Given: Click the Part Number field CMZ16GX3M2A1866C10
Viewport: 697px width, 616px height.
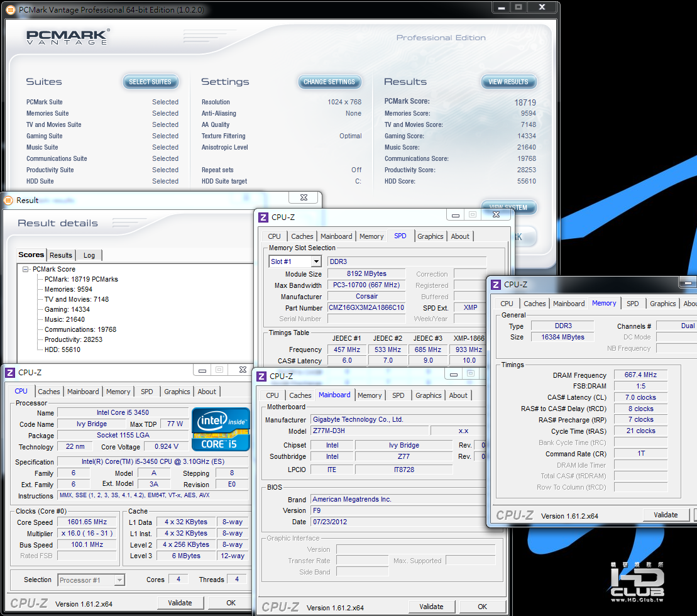Looking at the screenshot, I should [366, 307].
